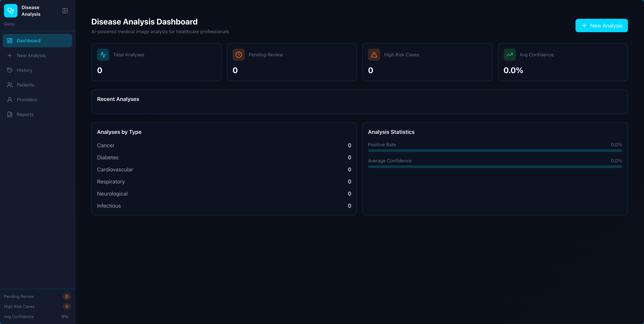644x324 pixels.
Task: Click the Cardiovascular row in Analyses by Type
Action: tap(224, 170)
